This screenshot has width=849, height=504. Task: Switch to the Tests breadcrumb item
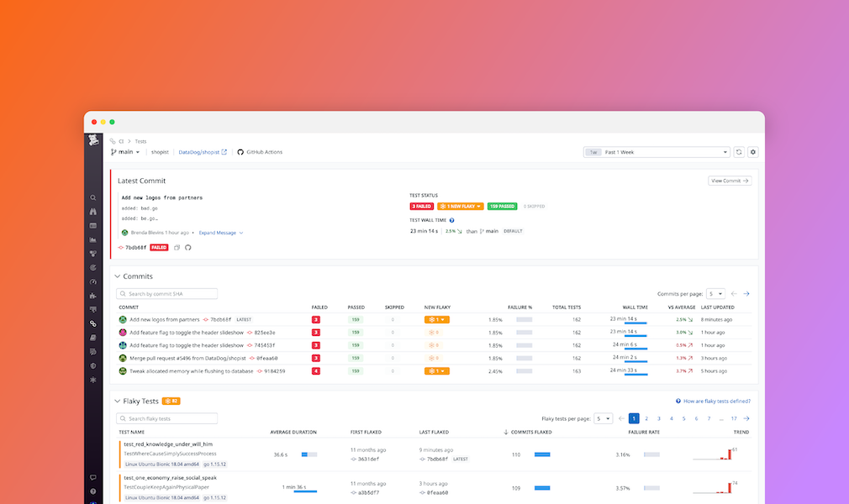click(140, 141)
